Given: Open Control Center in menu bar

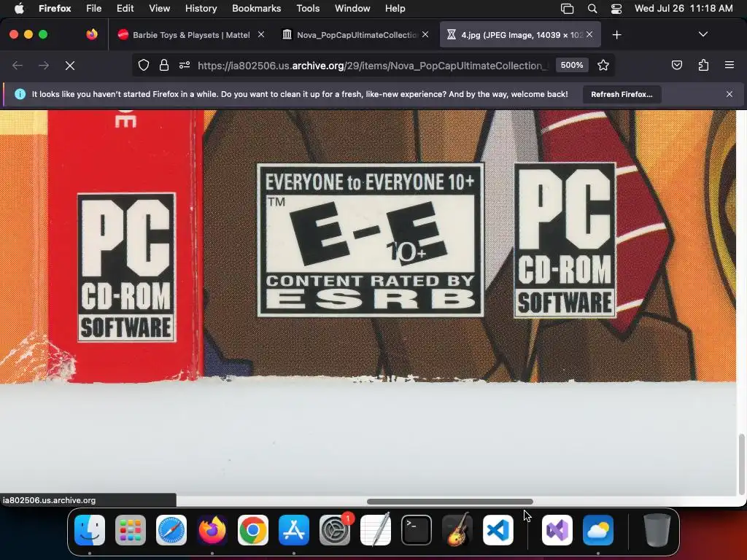Looking at the screenshot, I should pyautogui.click(x=616, y=9).
